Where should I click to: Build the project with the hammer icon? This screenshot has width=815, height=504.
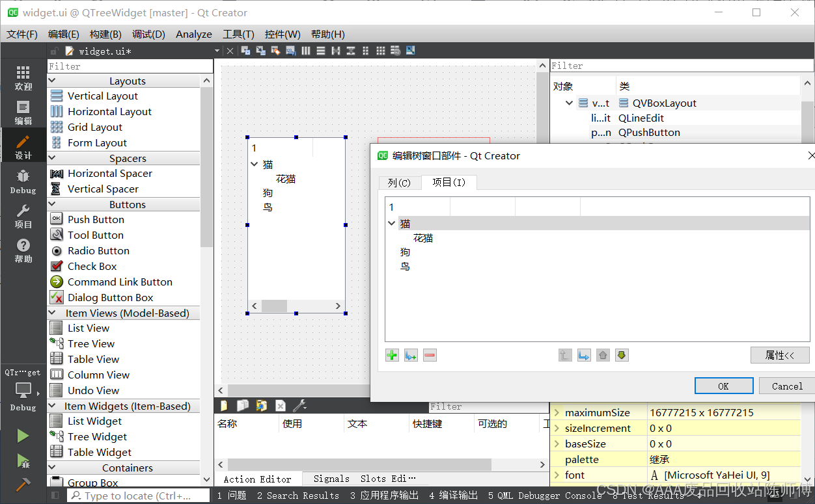(23, 485)
